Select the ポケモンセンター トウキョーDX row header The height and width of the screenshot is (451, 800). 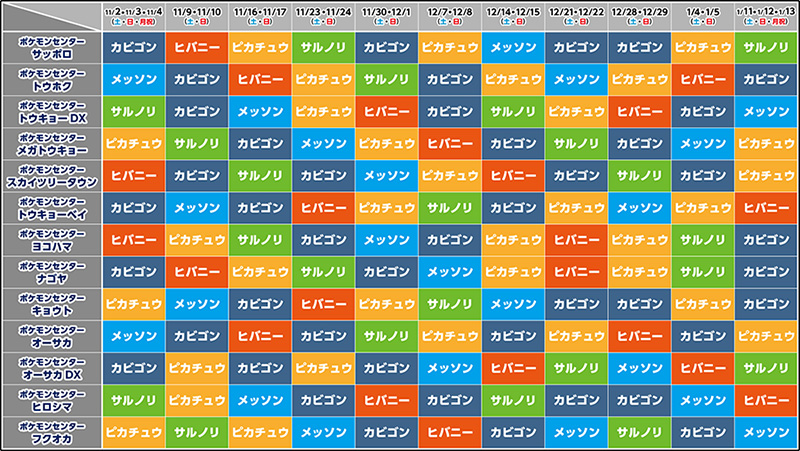52,112
